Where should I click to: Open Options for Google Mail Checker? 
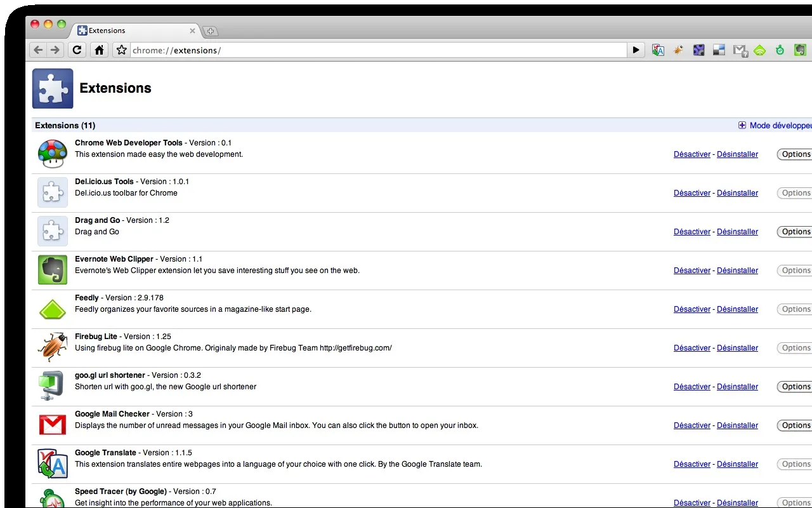pyautogui.click(x=795, y=425)
